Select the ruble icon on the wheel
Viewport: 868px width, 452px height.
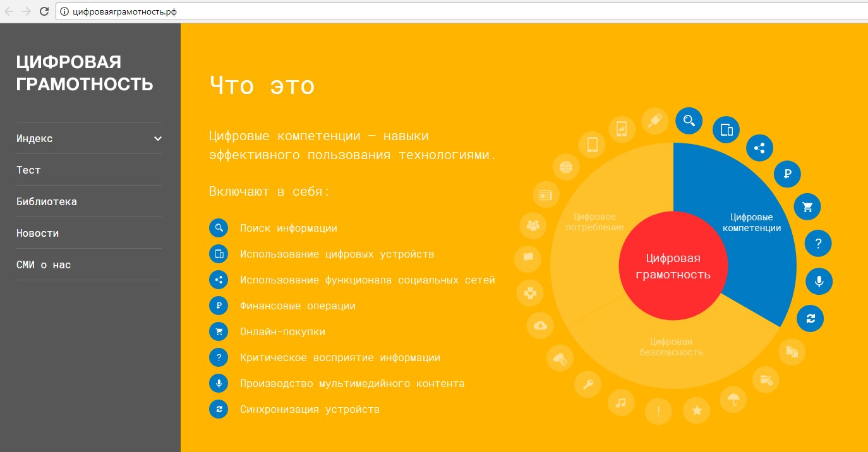787,173
